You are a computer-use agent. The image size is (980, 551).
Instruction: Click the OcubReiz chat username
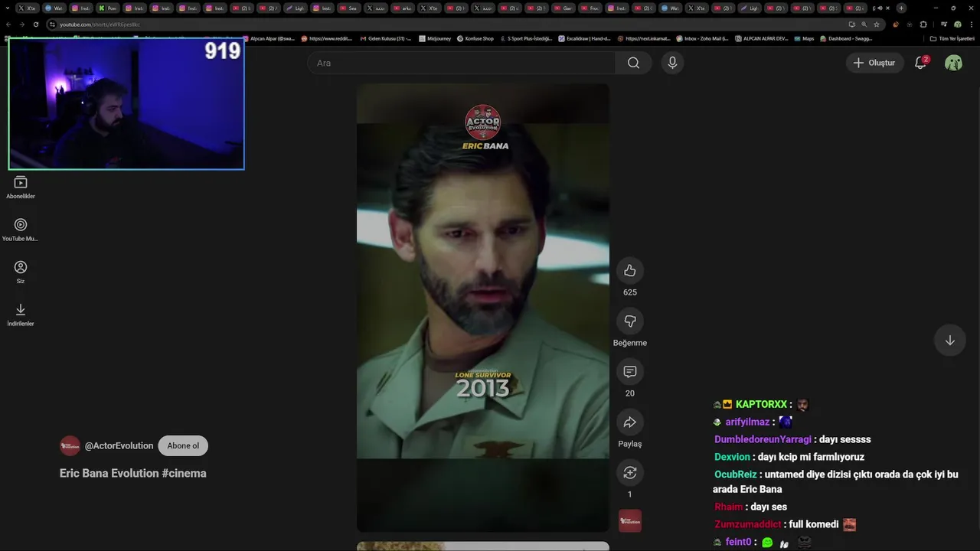735,474
